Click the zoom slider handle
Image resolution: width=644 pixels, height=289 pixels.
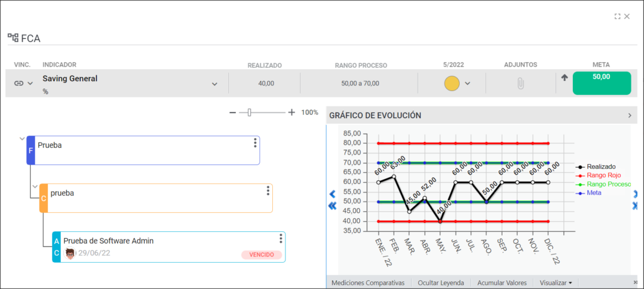point(249,112)
